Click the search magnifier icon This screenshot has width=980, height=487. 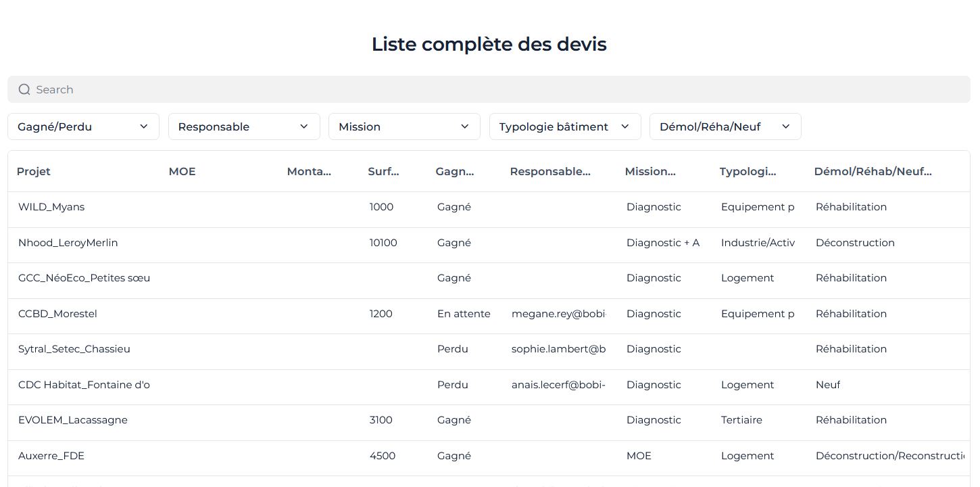(24, 89)
